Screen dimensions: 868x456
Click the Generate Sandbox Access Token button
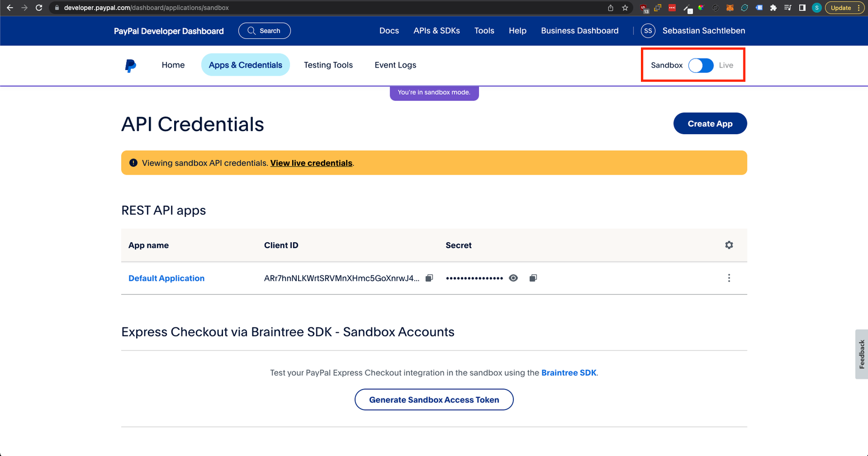click(434, 400)
